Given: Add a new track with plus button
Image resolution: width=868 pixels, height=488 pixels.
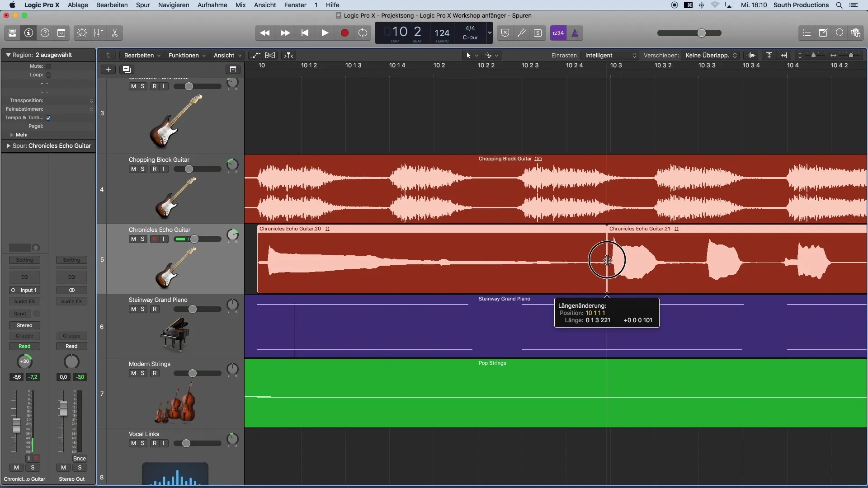Looking at the screenshot, I should [x=108, y=69].
